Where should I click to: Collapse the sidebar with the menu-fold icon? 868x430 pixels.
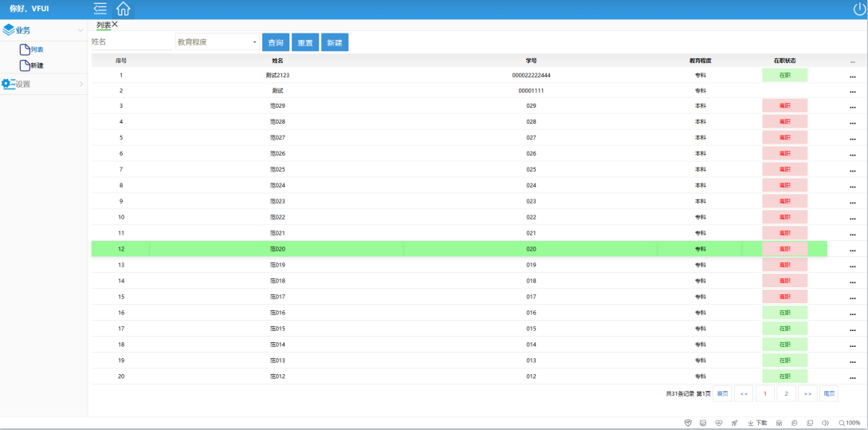[x=100, y=9]
